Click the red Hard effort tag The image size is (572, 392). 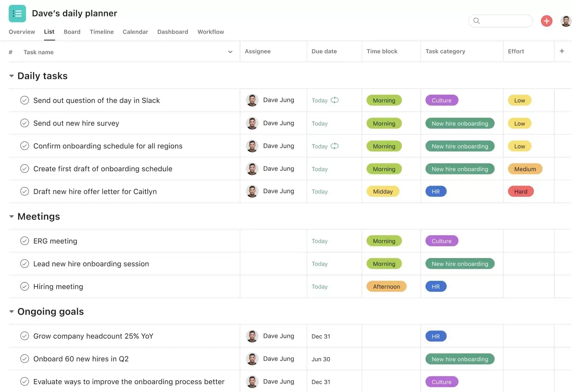click(521, 191)
